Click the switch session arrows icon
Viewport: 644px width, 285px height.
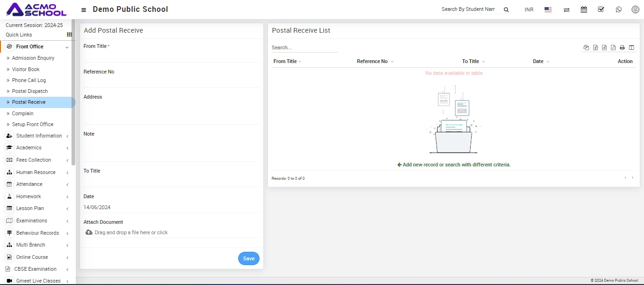click(566, 9)
